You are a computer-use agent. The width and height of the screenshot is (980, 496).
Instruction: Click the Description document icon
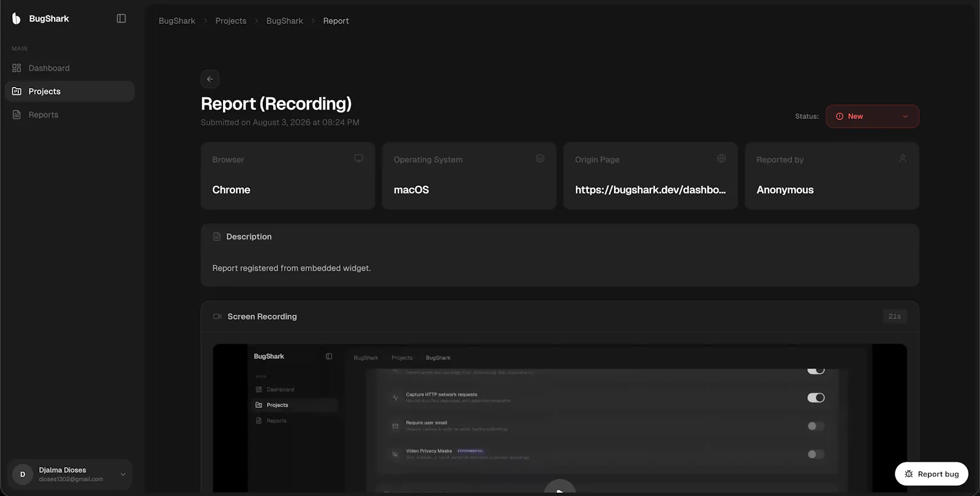click(x=217, y=236)
